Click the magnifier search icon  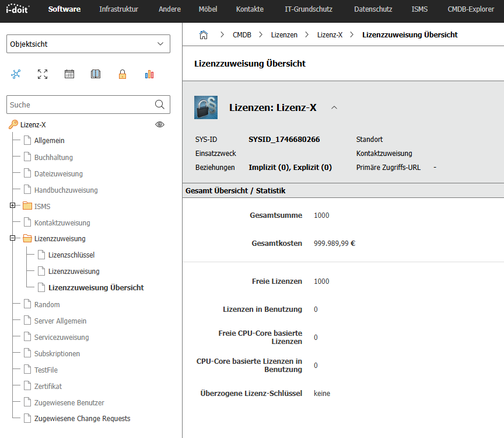pos(159,105)
